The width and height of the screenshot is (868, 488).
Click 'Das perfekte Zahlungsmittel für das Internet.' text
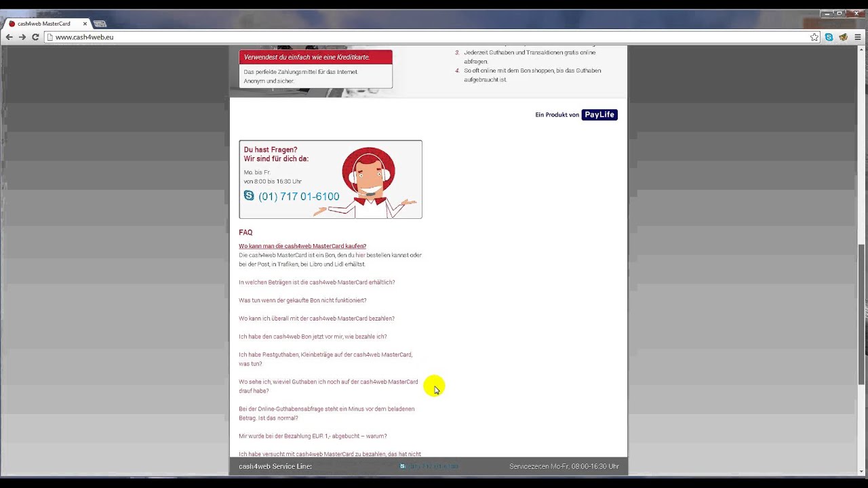[301, 72]
